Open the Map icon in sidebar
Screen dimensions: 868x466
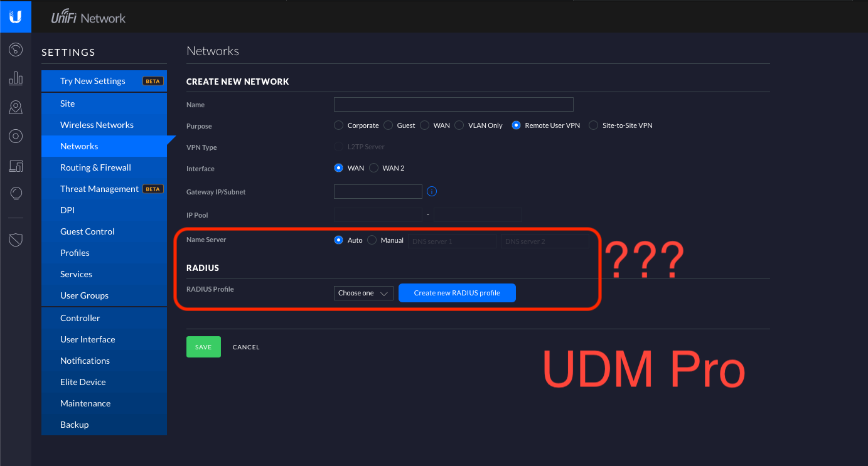click(x=16, y=107)
